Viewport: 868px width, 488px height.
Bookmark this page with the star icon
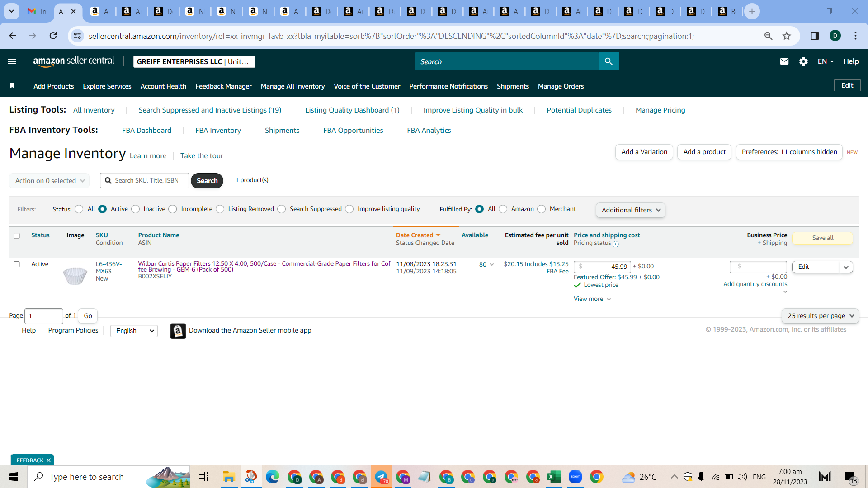tap(787, 36)
